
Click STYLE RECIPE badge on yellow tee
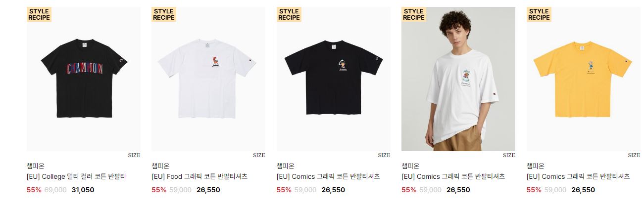(x=539, y=14)
